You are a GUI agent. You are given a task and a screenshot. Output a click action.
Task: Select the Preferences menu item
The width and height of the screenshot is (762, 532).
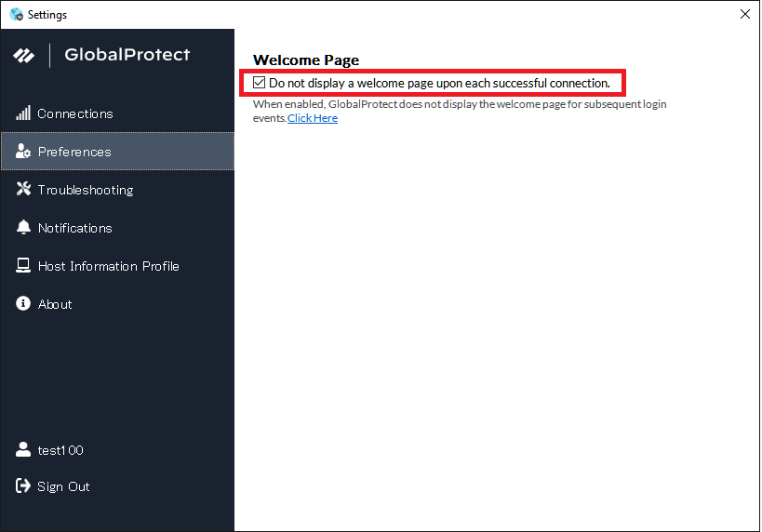pos(117,151)
